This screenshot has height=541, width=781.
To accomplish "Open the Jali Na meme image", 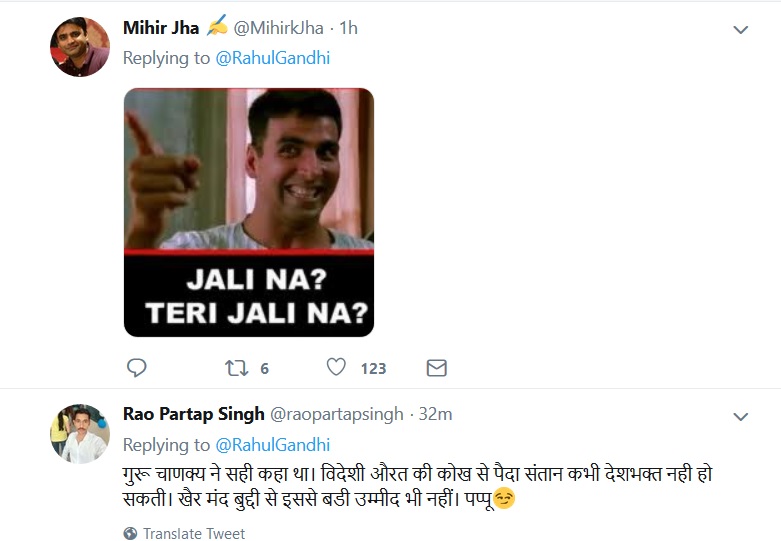I will coord(249,212).
